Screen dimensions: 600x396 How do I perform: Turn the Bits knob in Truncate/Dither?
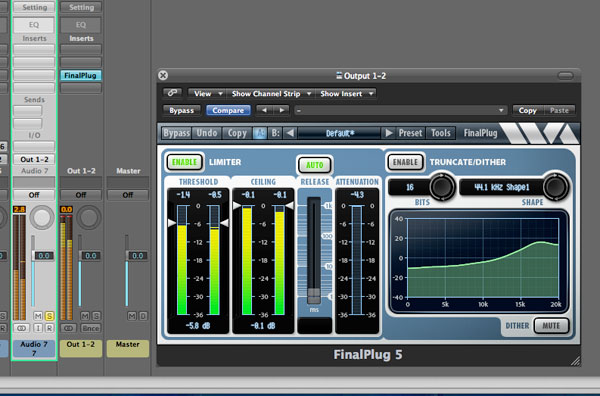tap(442, 187)
